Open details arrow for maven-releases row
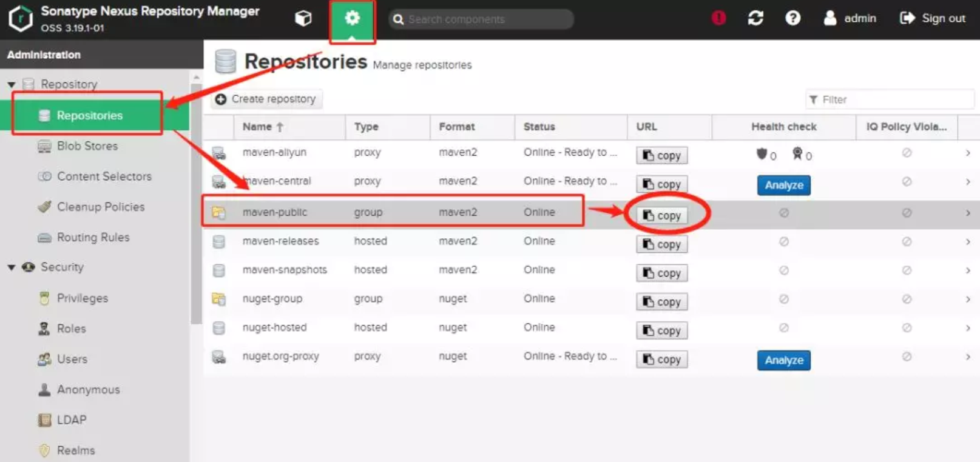Viewport: 980px width, 462px height. click(x=968, y=241)
